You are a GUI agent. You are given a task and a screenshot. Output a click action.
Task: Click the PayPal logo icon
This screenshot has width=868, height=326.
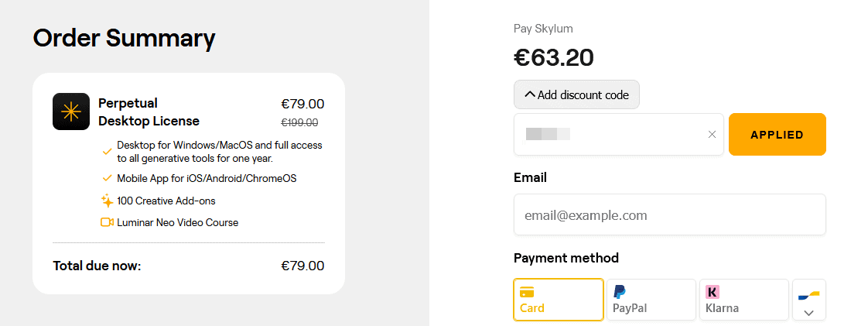[x=619, y=292]
